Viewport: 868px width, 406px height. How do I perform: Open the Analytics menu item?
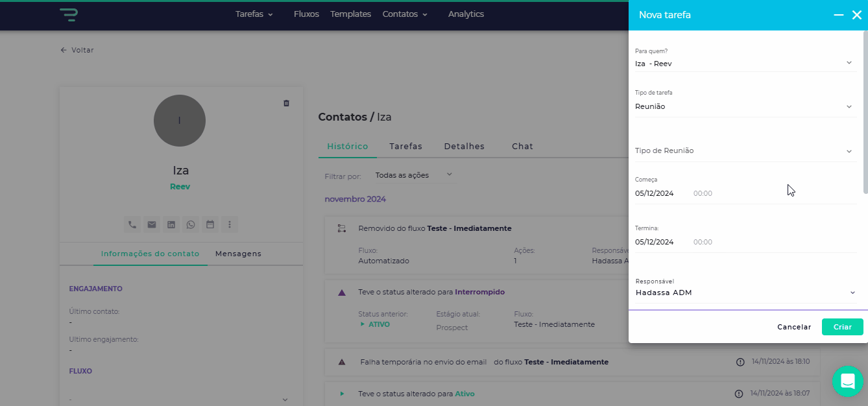466,14
